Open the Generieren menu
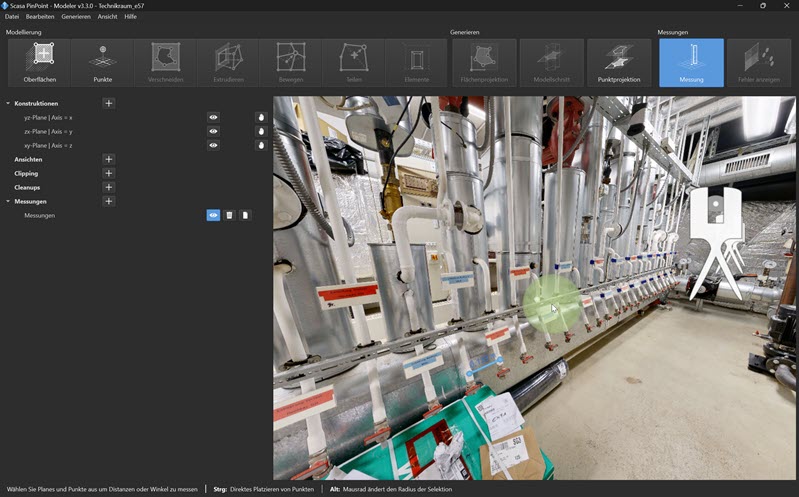Viewport: 799px width, 497px height. click(x=76, y=16)
